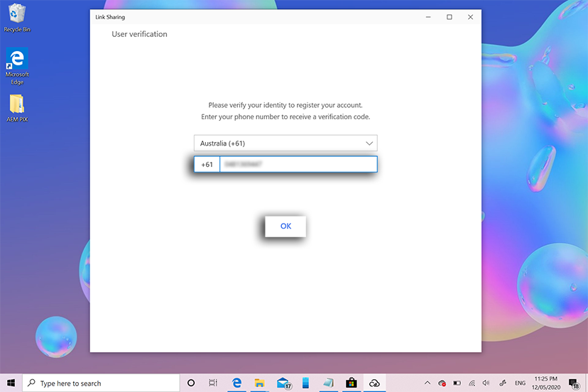Check the battery status tray icon
The height and width of the screenshot is (392, 588).
point(457,383)
